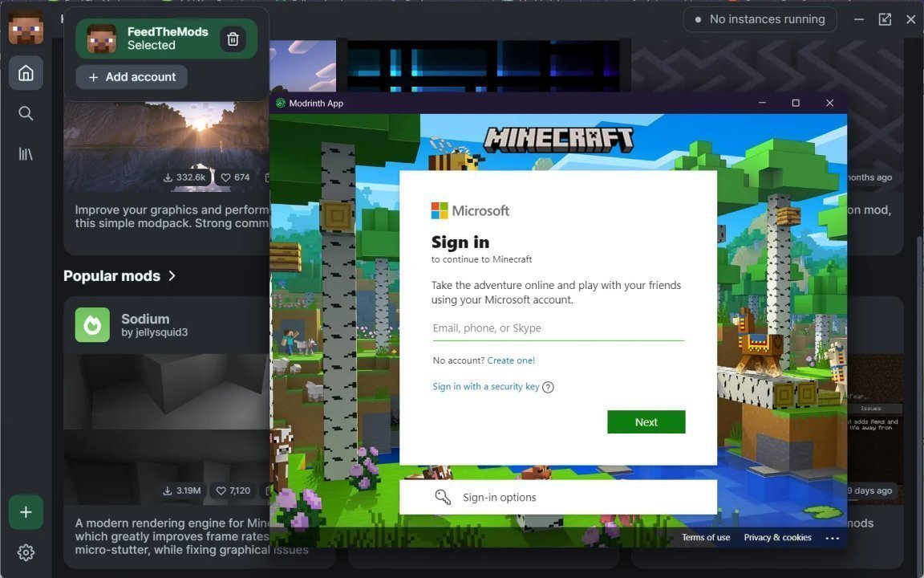The image size is (924, 578).
Task: Click the sunset modpack thumbnail image
Action: pyautogui.click(x=167, y=146)
